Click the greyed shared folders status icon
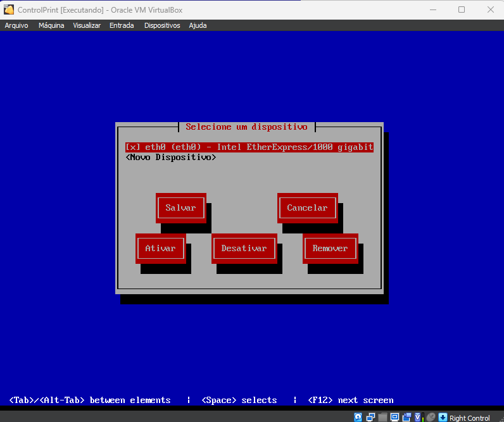Viewport: 504px width, 422px height. pos(382,418)
